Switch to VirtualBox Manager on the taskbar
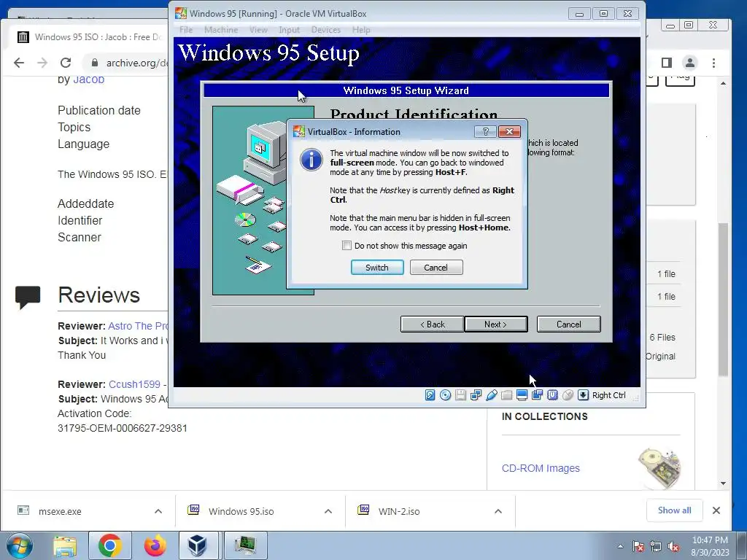The width and height of the screenshot is (747, 560). click(198, 545)
